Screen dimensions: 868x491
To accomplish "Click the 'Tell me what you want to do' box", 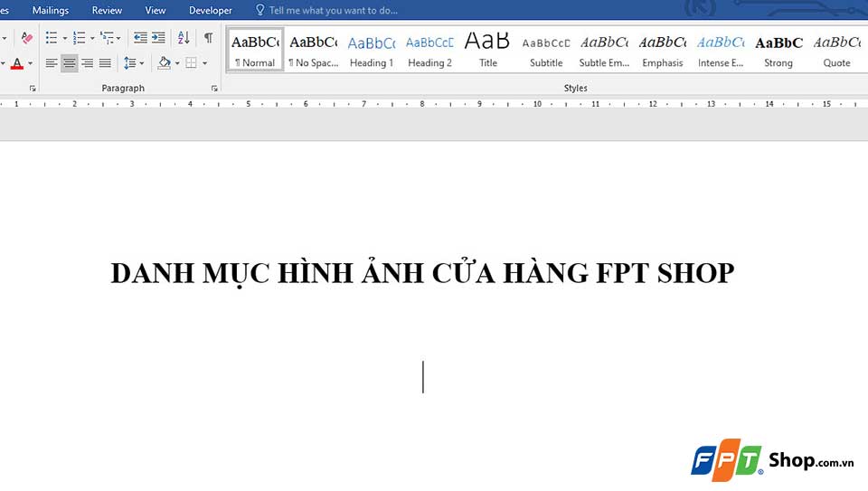I will pos(333,11).
